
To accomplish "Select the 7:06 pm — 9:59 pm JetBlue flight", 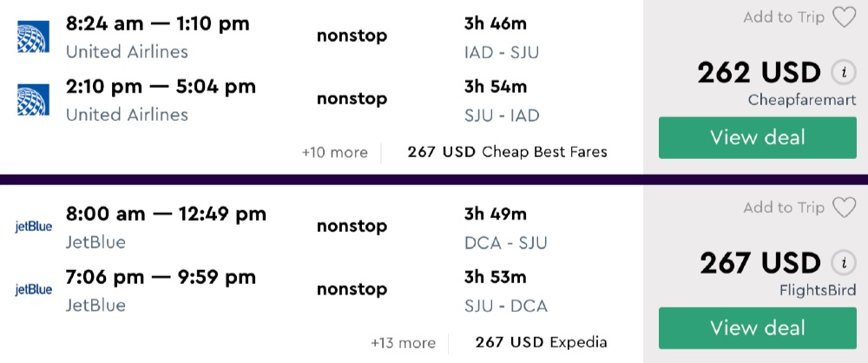I will pos(161,277).
